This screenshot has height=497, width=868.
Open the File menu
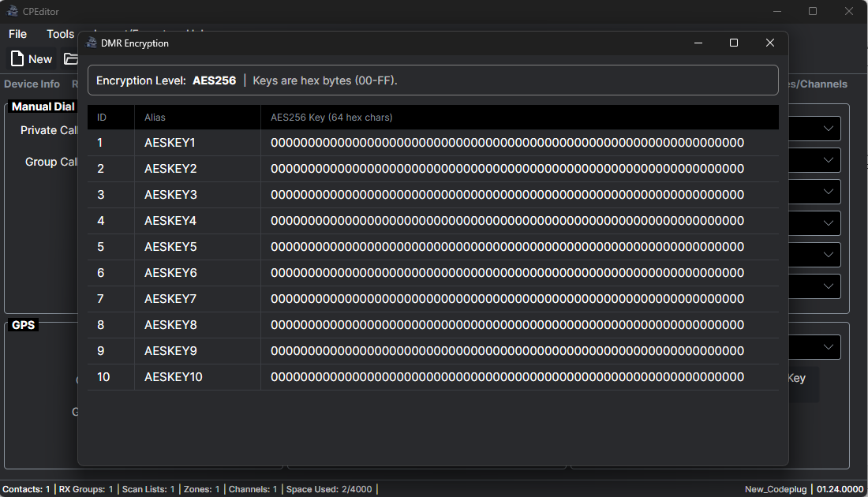tap(17, 34)
